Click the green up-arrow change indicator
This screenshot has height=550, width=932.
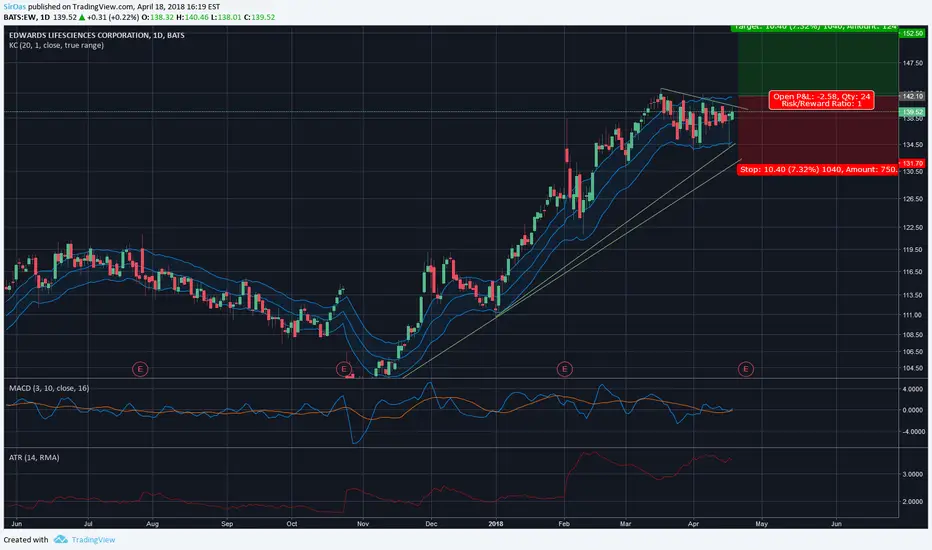[x=82, y=17]
